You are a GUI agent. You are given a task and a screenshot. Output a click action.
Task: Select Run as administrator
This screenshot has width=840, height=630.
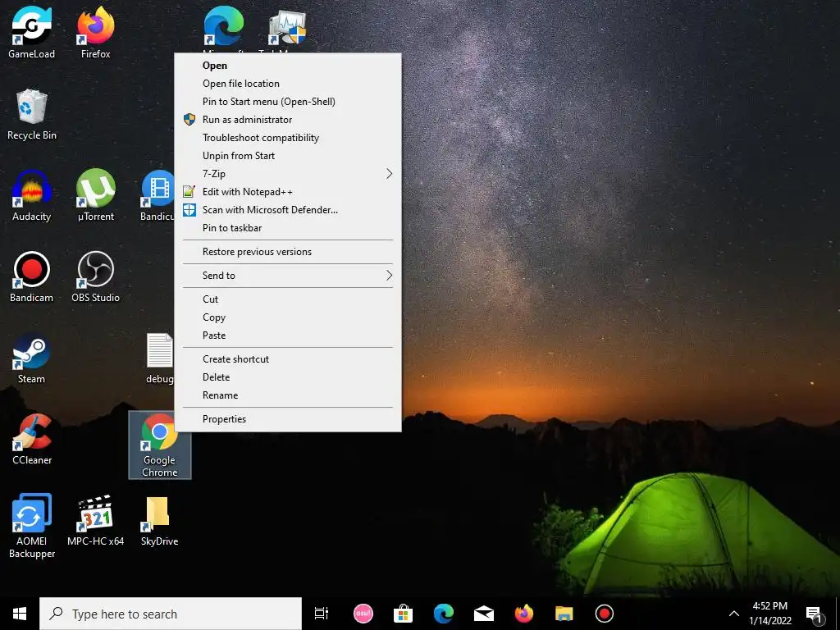click(288, 120)
